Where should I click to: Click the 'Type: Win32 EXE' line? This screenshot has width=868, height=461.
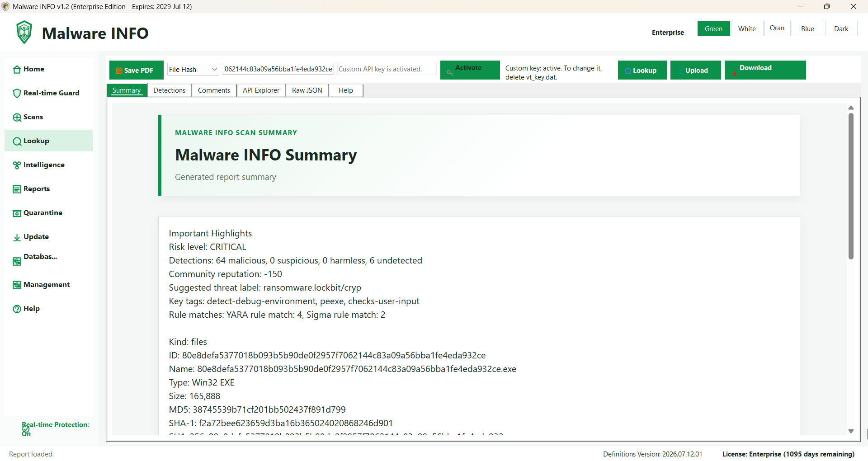pyautogui.click(x=202, y=383)
